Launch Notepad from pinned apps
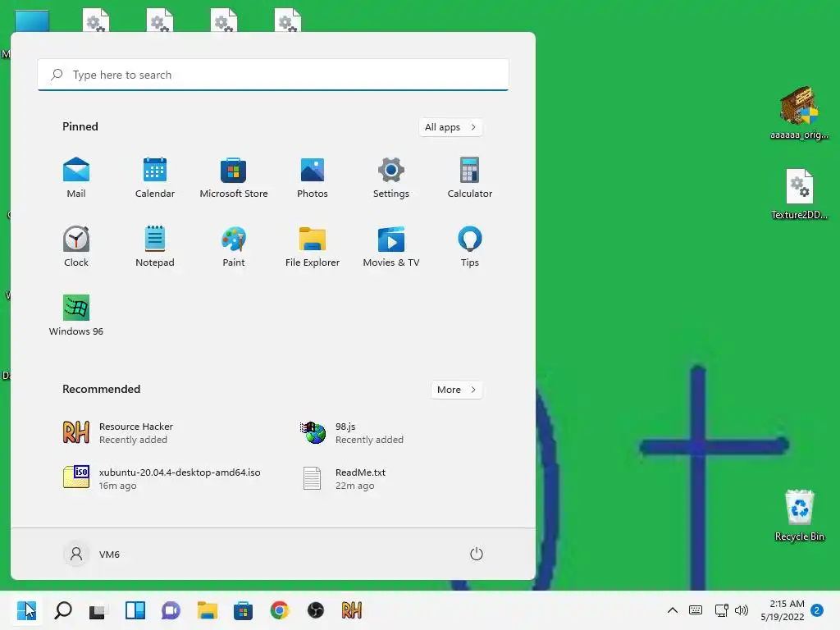840x630 pixels. click(155, 247)
